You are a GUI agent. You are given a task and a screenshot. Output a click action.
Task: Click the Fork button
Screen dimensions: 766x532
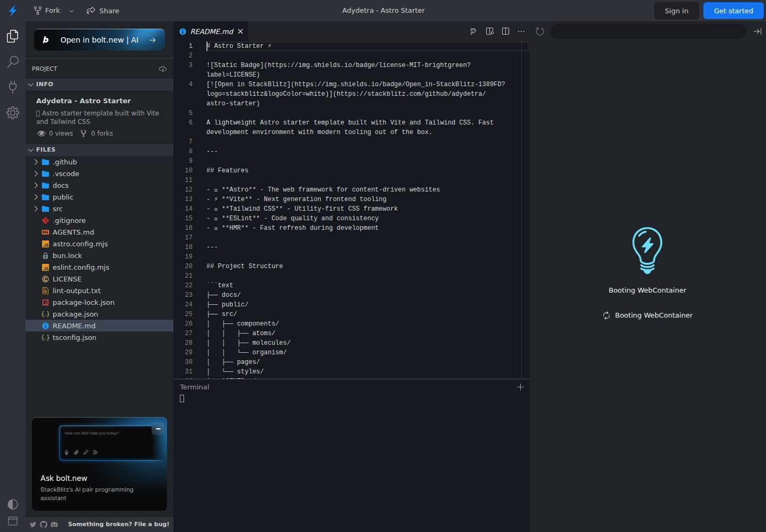47,11
